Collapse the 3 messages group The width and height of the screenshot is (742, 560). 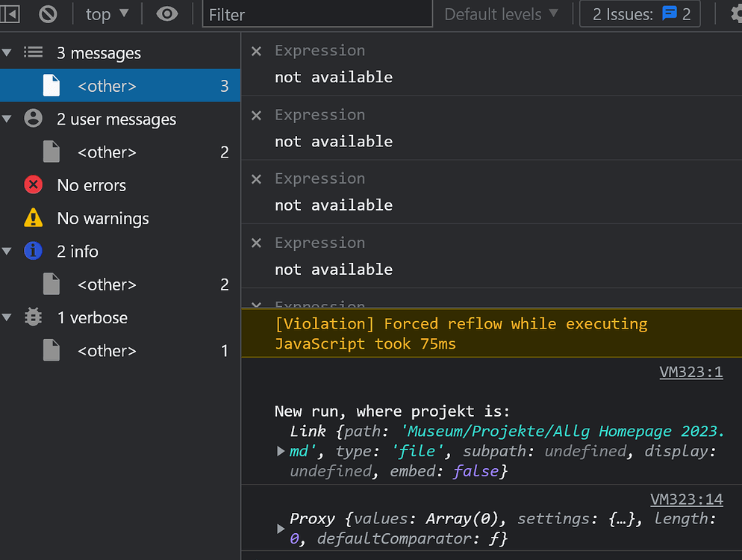(x=7, y=53)
